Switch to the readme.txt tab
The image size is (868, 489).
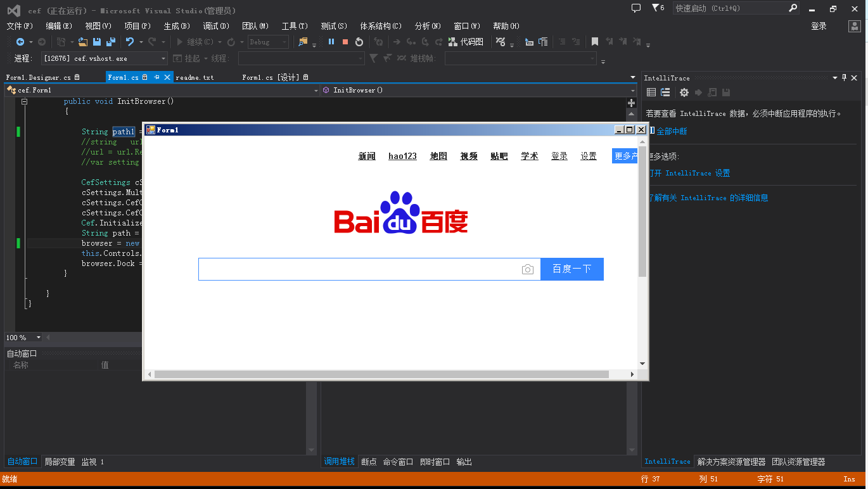point(195,77)
